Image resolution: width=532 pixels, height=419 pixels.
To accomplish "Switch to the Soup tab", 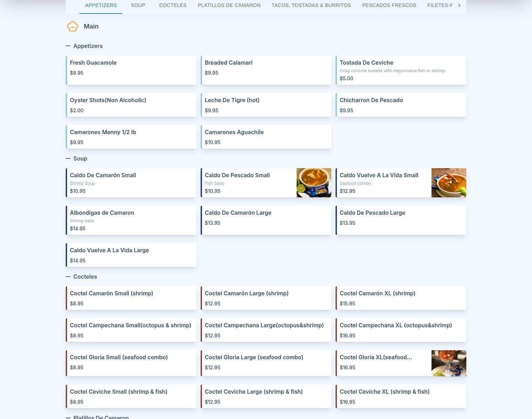I will click(x=138, y=5).
